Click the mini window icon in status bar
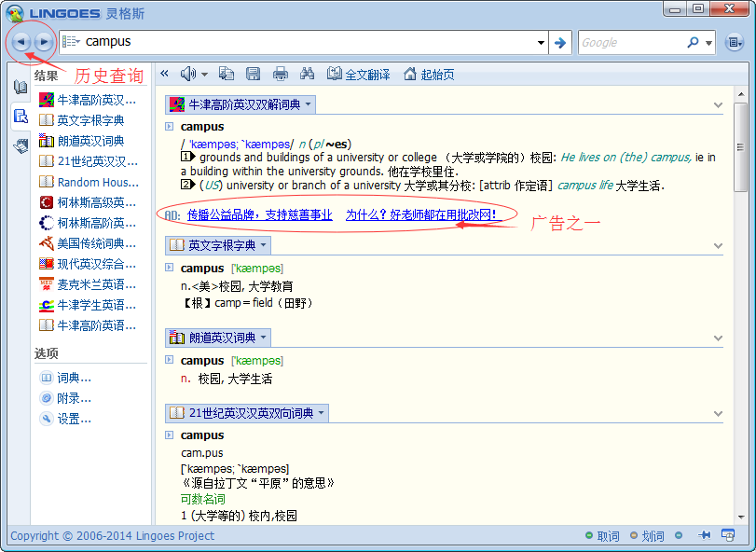756x552 pixels. 728,534
